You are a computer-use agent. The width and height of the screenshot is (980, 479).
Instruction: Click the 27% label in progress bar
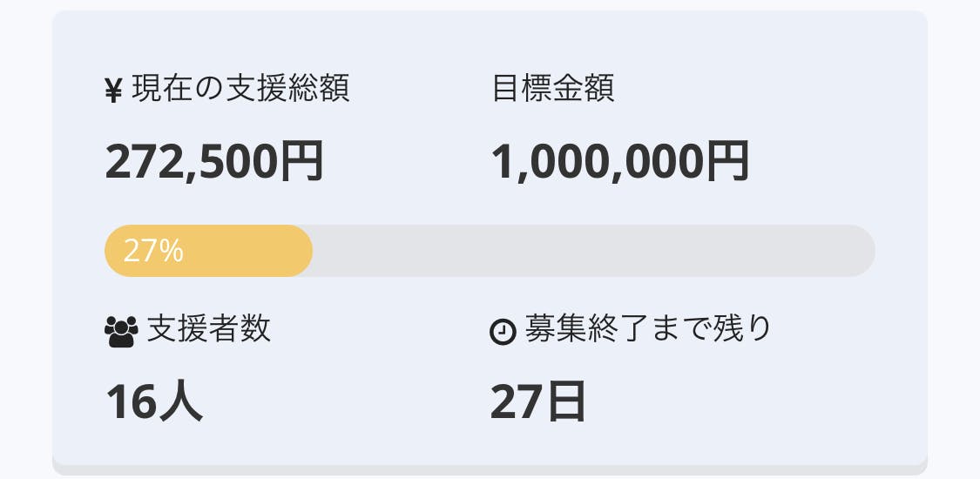coord(153,251)
